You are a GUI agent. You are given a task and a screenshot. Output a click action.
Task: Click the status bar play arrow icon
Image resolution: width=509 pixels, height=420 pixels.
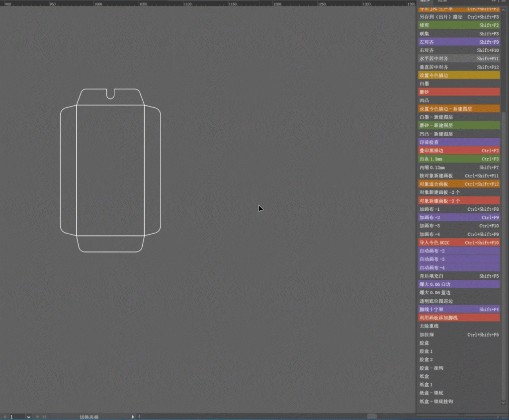(133, 417)
